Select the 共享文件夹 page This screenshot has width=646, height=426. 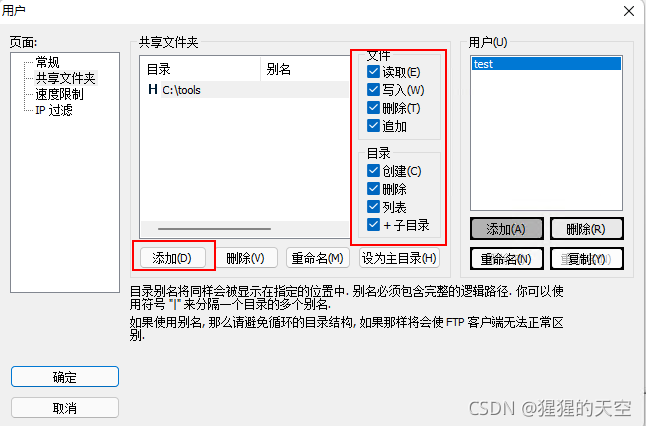[66, 78]
